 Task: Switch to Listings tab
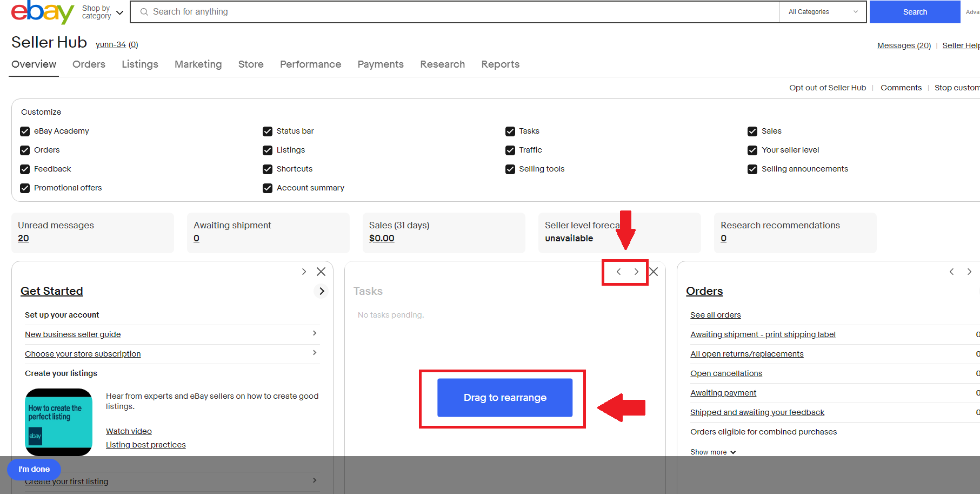coord(140,64)
